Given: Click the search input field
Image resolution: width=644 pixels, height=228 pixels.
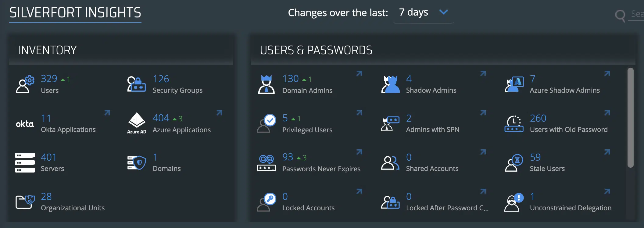Looking at the screenshot, I should click(x=637, y=14).
